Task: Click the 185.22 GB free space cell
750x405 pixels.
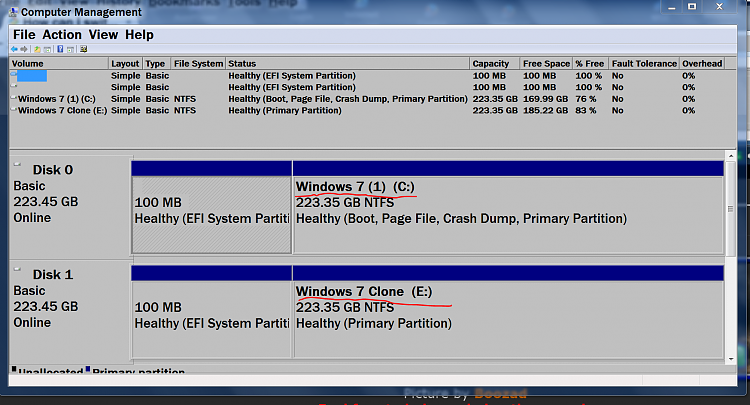Action: click(545, 110)
